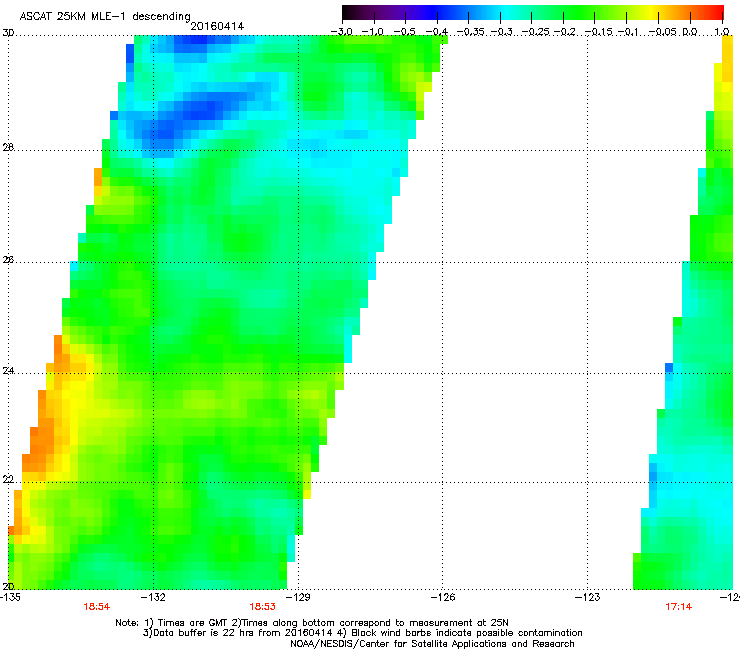Click the latitude label 30
740x650 pixels.
tap(8, 33)
